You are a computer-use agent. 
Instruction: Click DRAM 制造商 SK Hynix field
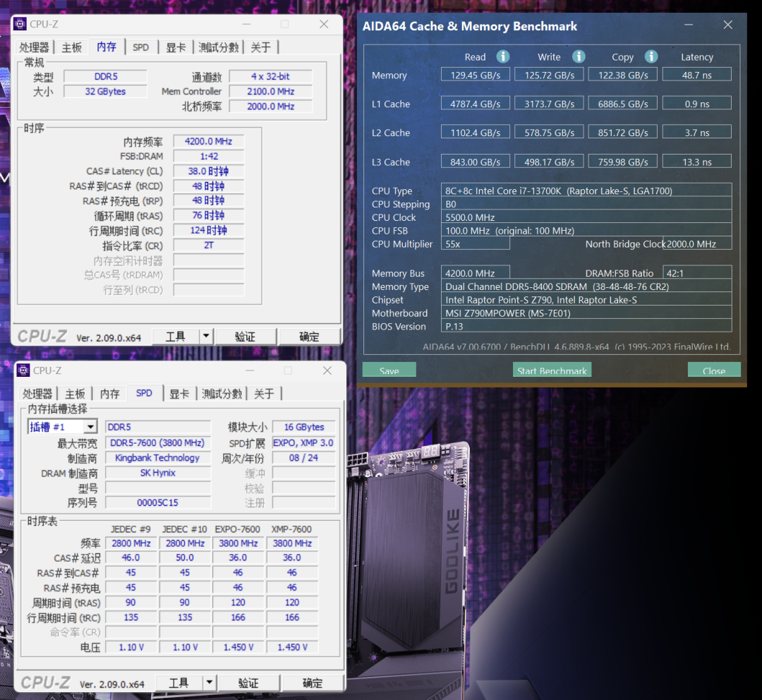point(158,473)
